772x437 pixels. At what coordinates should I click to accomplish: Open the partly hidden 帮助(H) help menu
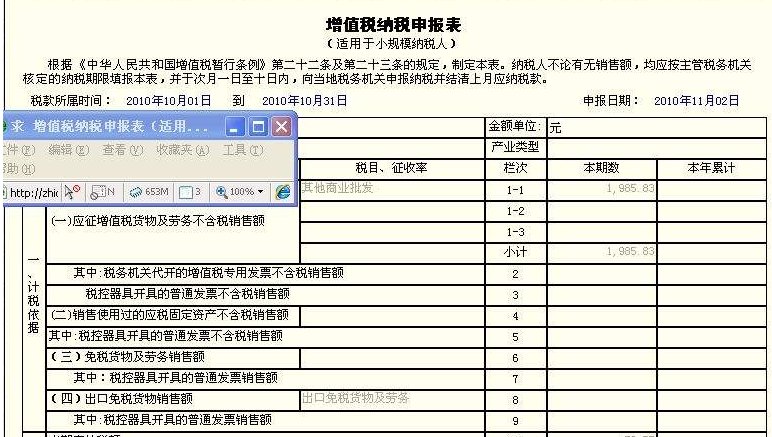pos(19,169)
